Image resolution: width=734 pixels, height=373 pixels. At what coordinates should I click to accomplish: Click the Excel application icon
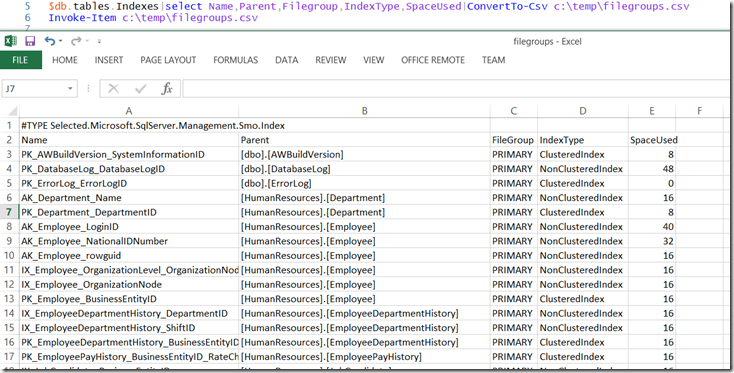click(x=11, y=41)
